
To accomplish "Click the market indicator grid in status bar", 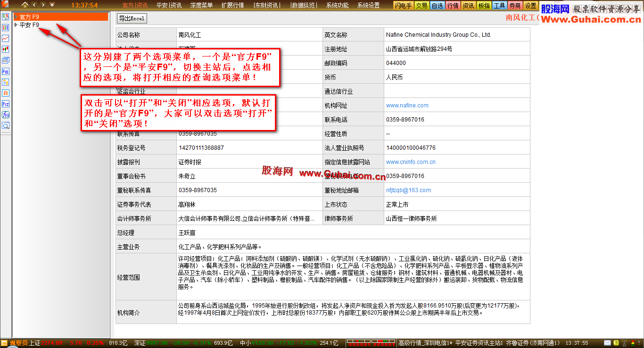I will pos(371,343).
